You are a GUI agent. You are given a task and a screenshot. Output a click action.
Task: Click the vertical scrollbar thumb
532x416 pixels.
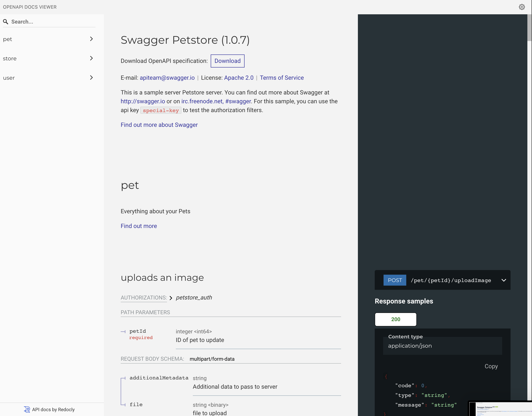529,27
